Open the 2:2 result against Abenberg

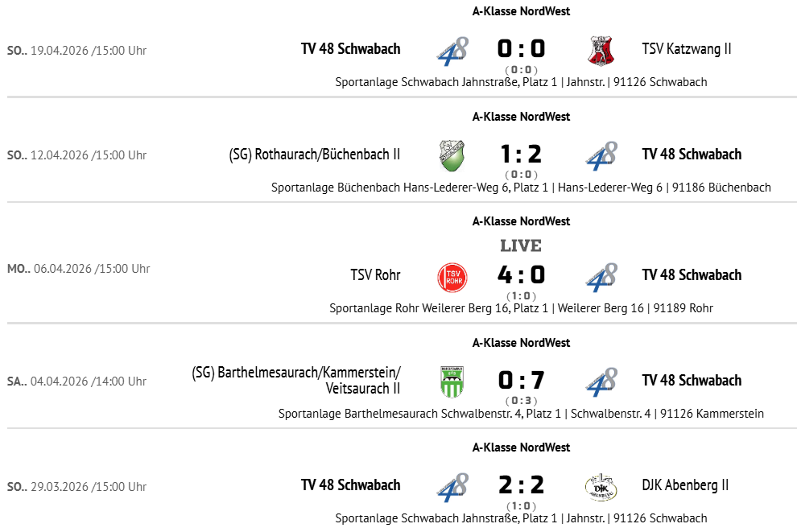point(521,485)
